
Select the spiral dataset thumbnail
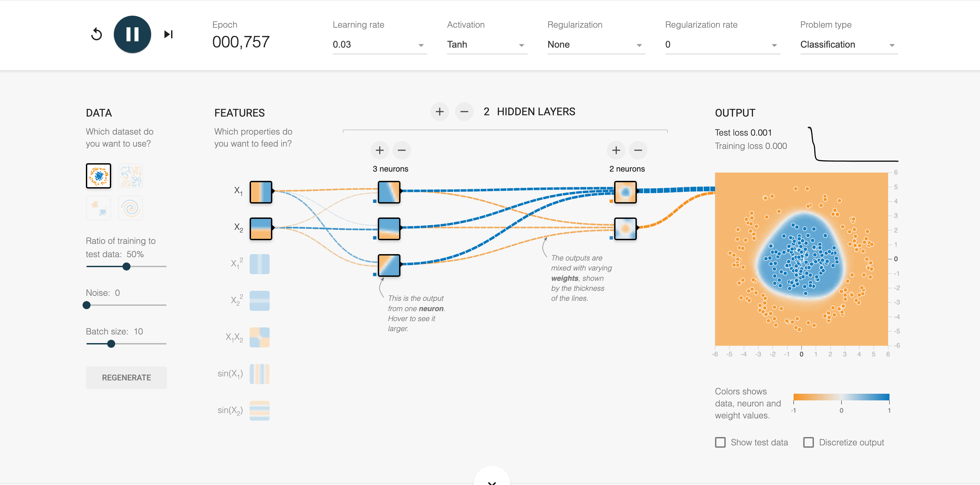130,208
